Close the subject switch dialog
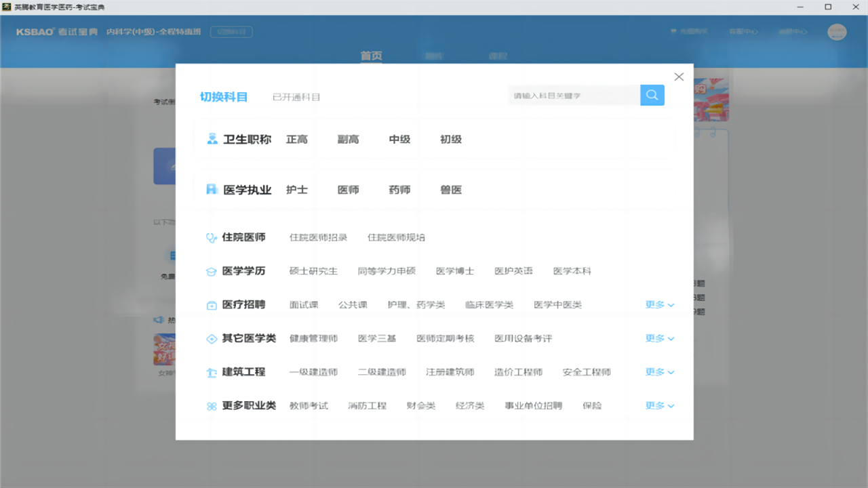The image size is (868, 488). [679, 77]
